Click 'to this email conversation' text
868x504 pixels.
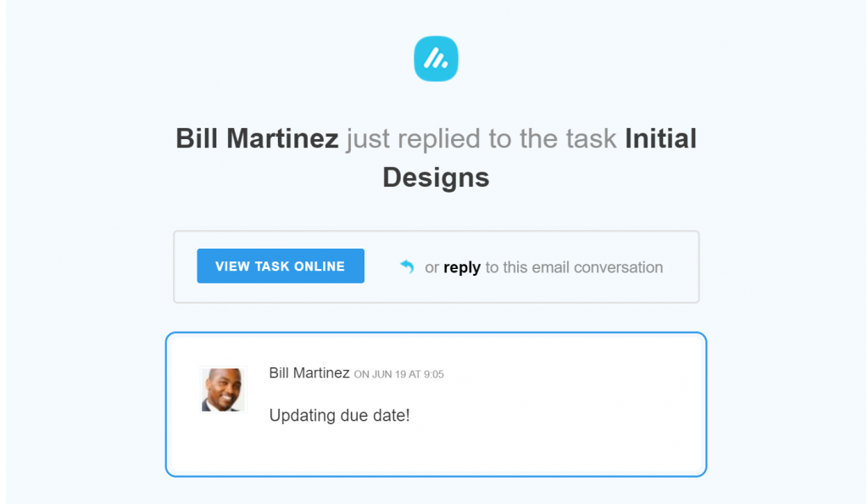(574, 267)
